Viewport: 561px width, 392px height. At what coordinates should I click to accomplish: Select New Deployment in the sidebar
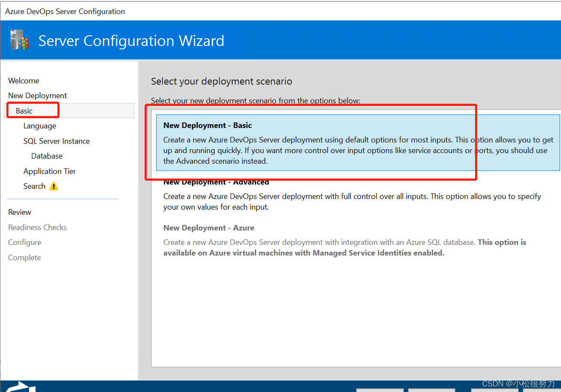pos(37,96)
